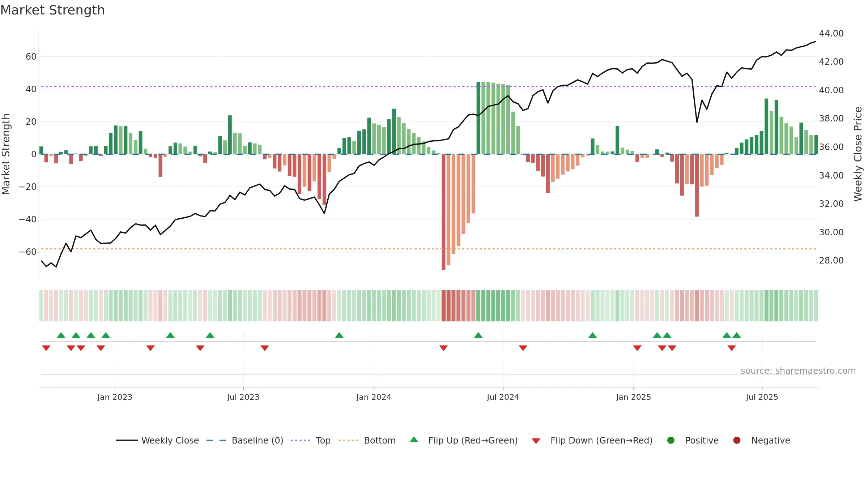Toggle the Bottom legend entry
This screenshot has width=868, height=488.
coord(367,440)
